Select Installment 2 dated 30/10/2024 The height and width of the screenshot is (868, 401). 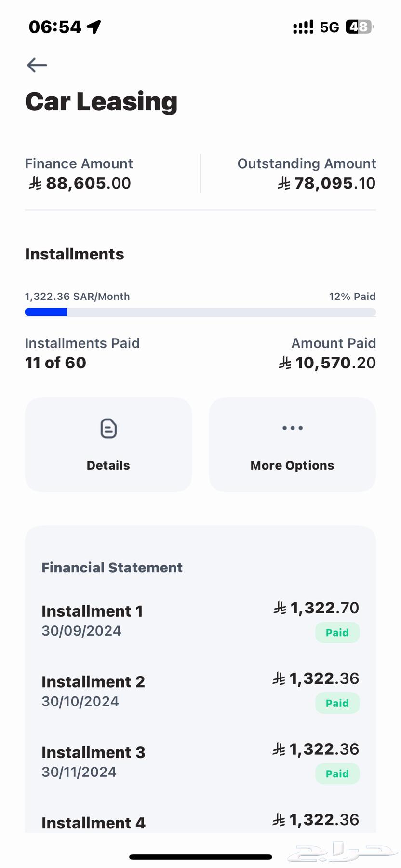click(x=93, y=691)
